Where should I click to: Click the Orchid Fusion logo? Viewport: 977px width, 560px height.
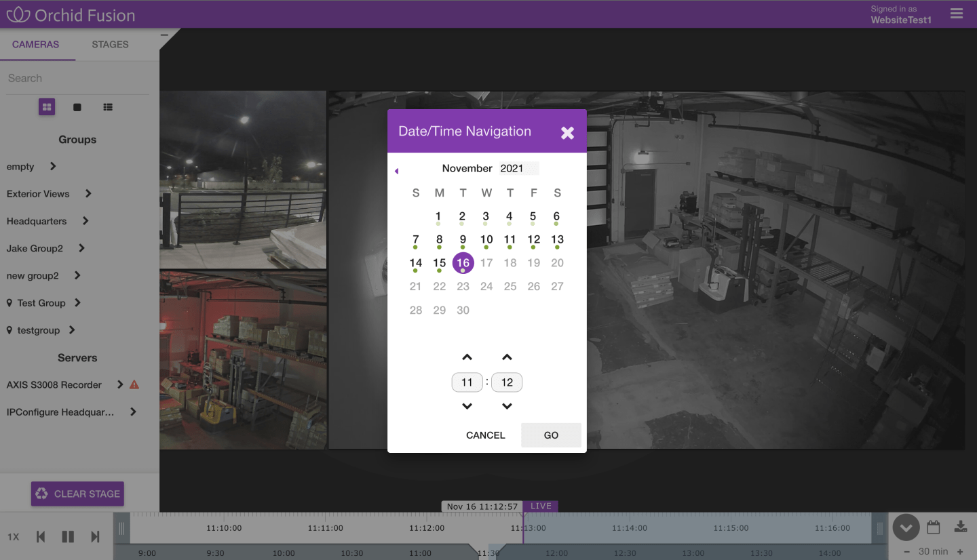coord(71,14)
